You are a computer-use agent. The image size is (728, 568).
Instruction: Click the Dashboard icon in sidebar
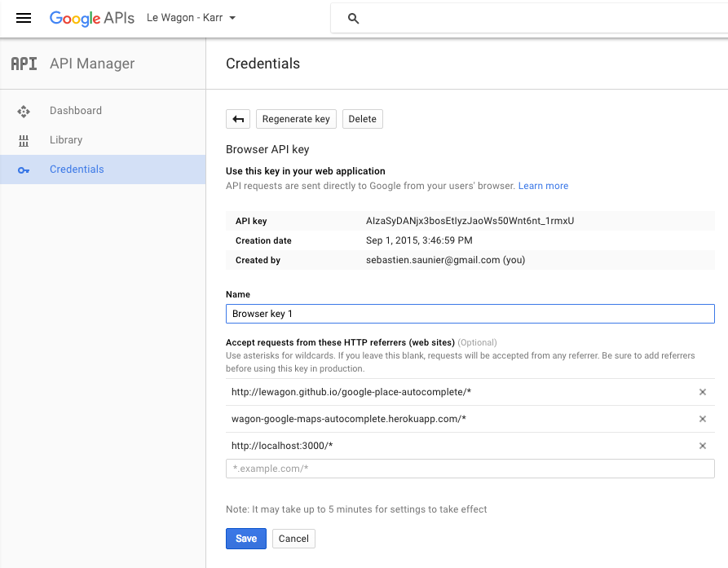[x=24, y=112]
